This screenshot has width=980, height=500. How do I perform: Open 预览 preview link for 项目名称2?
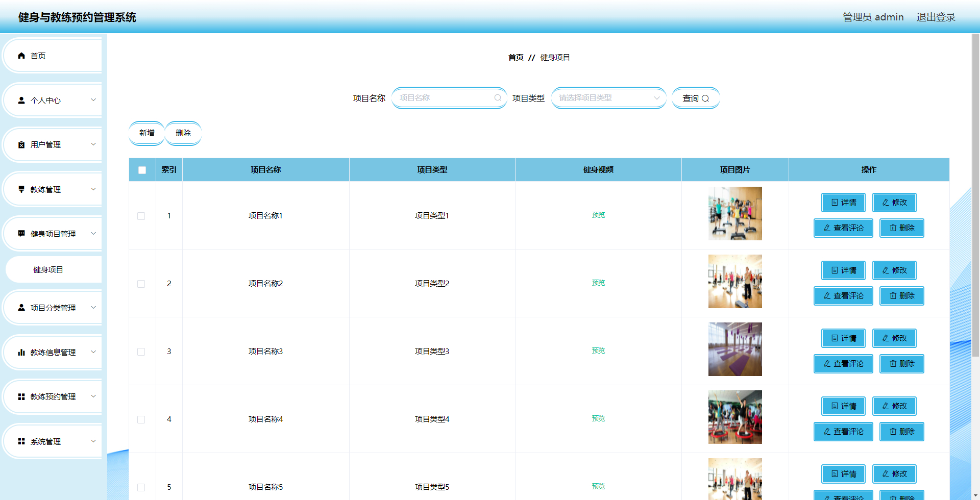tap(598, 283)
